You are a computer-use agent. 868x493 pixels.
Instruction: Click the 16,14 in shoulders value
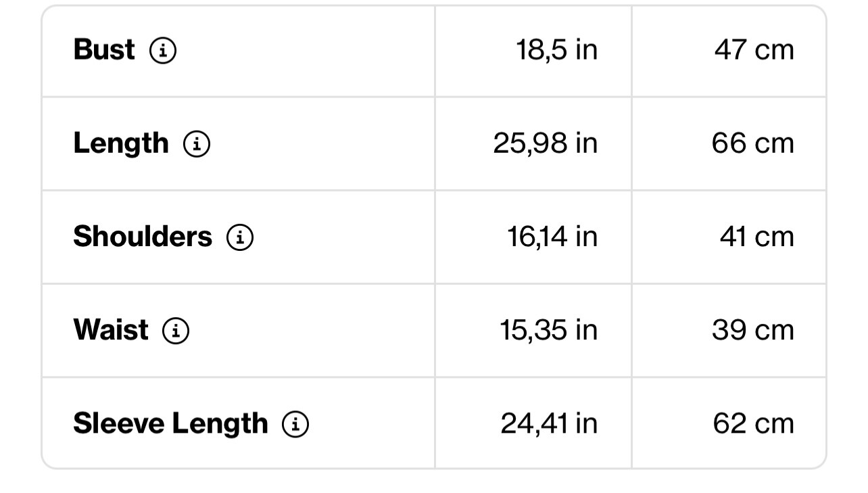pos(552,237)
